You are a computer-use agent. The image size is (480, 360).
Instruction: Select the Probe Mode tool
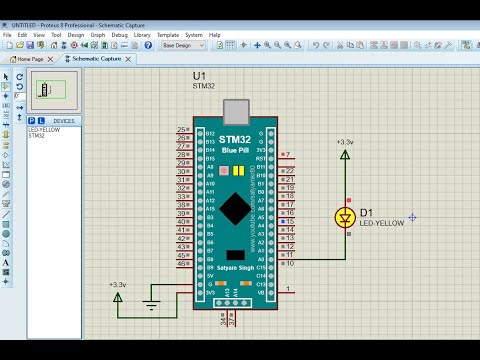[6, 194]
